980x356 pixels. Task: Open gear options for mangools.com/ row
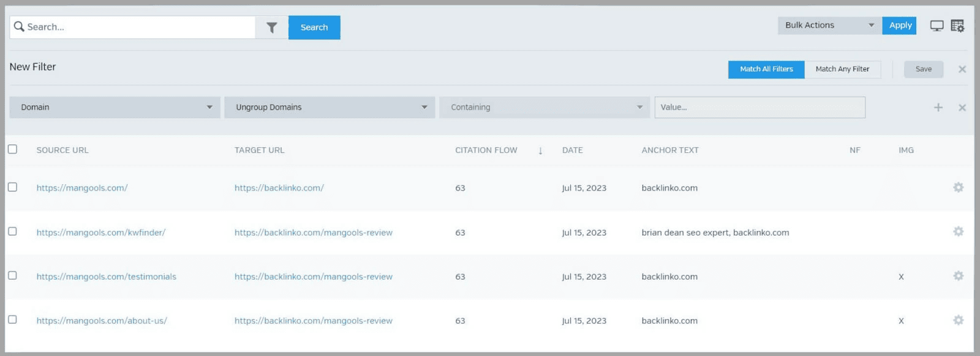pos(959,187)
